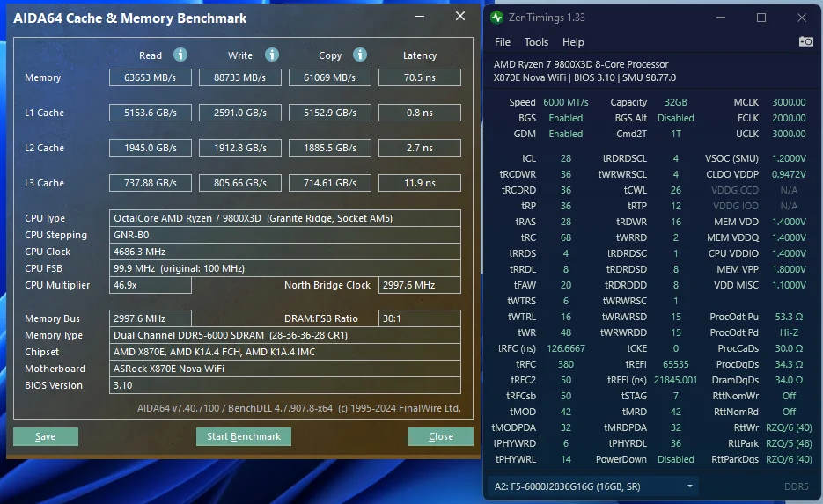Click the BIOS Version field 3.10
The height and width of the screenshot is (504, 823).
pos(285,385)
